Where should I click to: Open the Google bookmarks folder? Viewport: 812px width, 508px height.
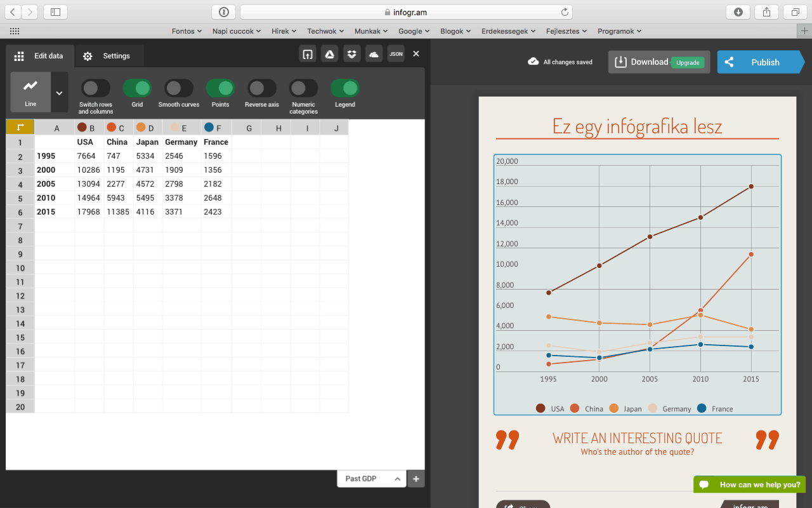414,31
